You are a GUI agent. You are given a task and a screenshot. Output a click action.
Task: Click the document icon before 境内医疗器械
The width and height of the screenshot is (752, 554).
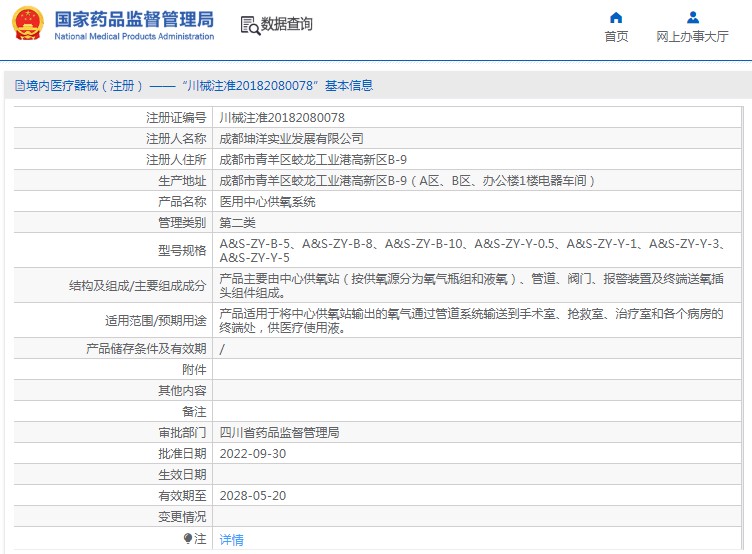coord(20,86)
